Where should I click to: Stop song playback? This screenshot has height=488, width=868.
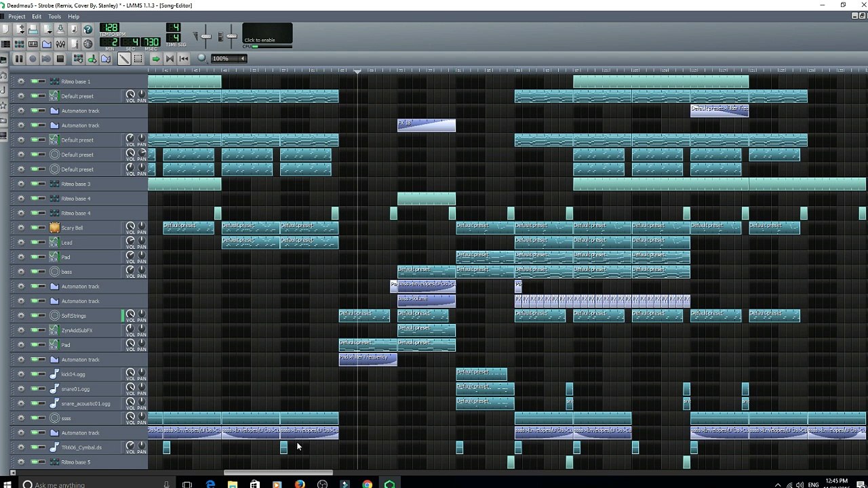60,59
